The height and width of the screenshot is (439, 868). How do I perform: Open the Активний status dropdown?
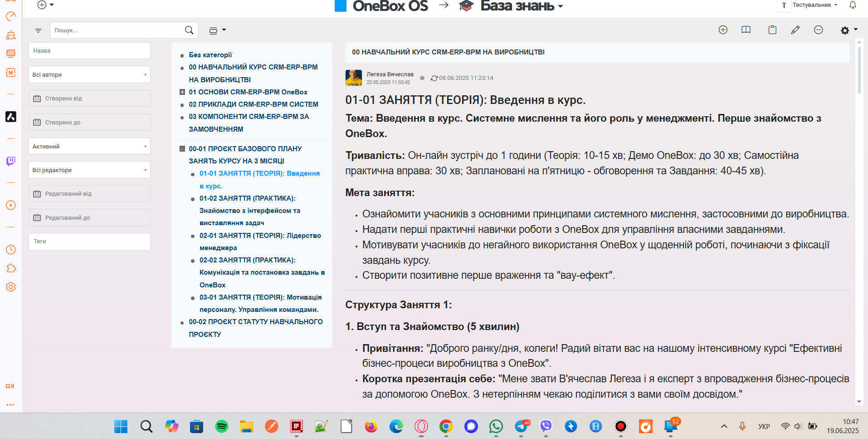pyautogui.click(x=89, y=146)
